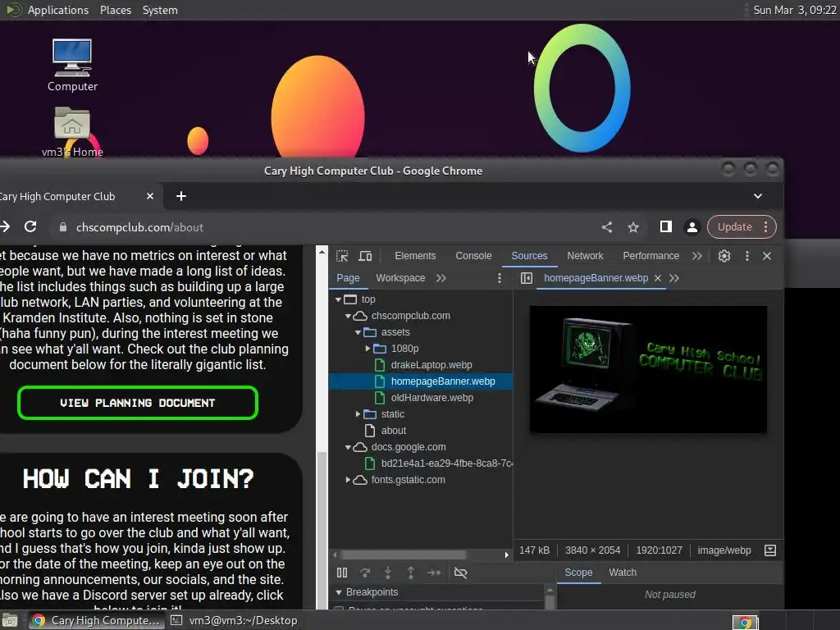Image resolution: width=840 pixels, height=630 pixels.
Task: Click the step over debugger icon
Action: pos(365,573)
